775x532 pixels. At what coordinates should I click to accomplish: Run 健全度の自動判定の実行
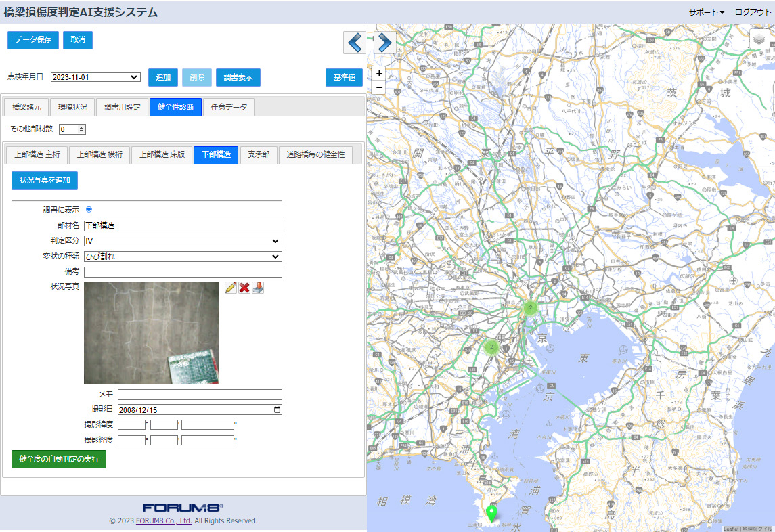[59, 459]
